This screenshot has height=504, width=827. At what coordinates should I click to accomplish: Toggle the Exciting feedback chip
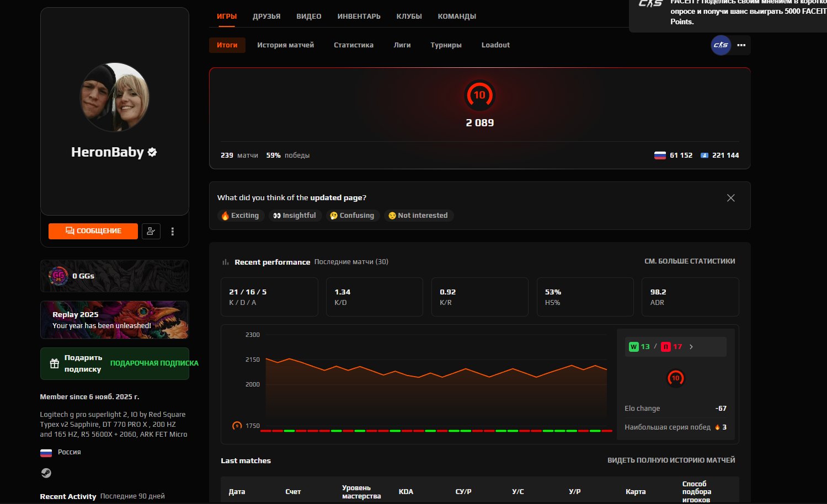(x=241, y=216)
